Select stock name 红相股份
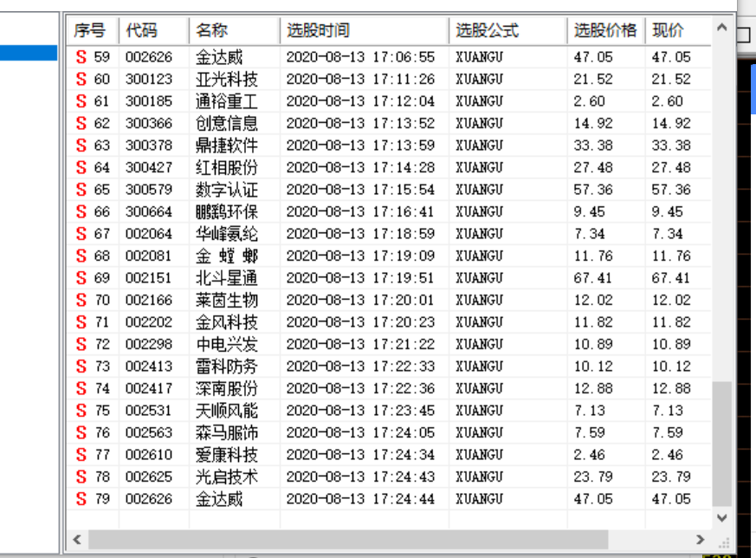The image size is (756, 558). [227, 167]
